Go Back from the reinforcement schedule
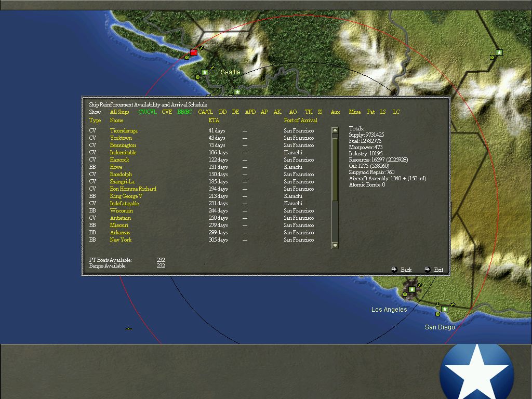The image size is (532, 399). pos(402,270)
